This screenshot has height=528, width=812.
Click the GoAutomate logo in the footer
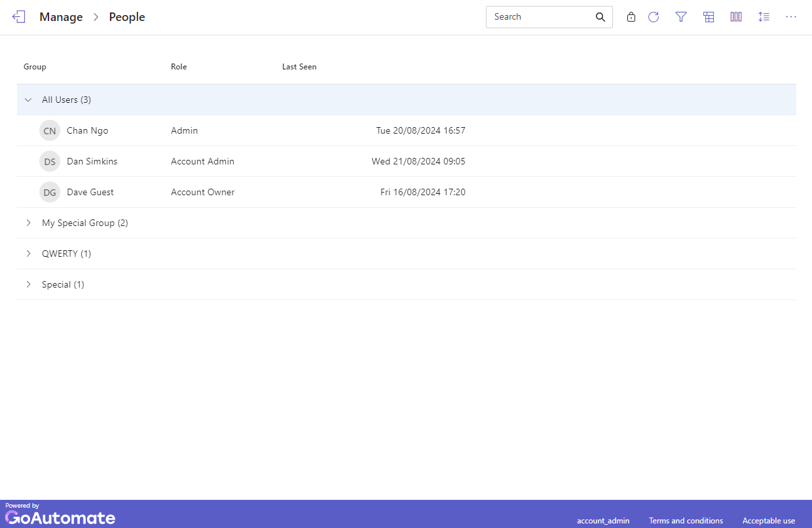click(60, 517)
